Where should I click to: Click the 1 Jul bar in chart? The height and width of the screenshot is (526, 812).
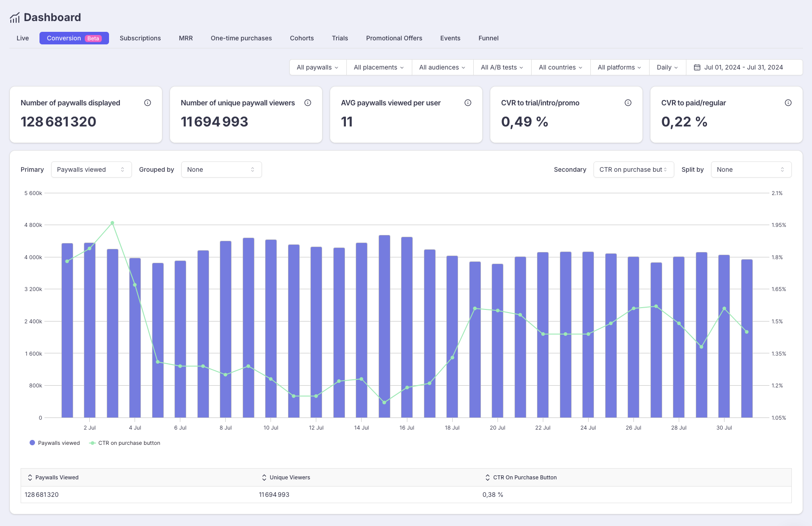click(67, 330)
